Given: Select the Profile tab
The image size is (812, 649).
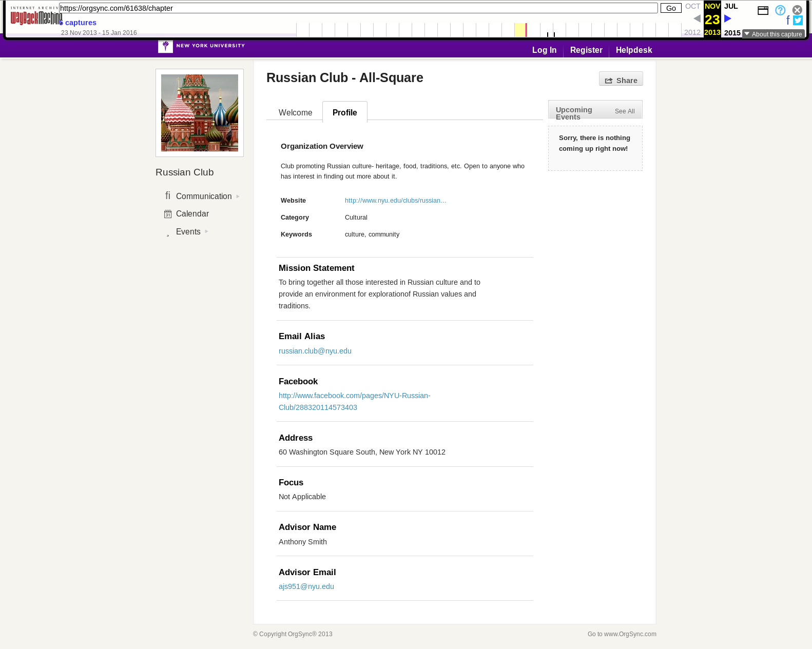Looking at the screenshot, I should tap(345, 112).
